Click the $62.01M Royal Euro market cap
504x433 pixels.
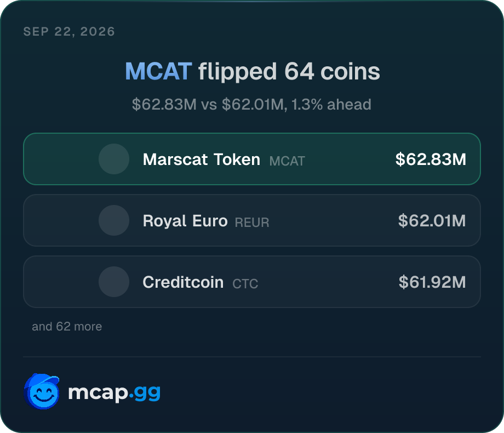pyautogui.click(x=432, y=221)
